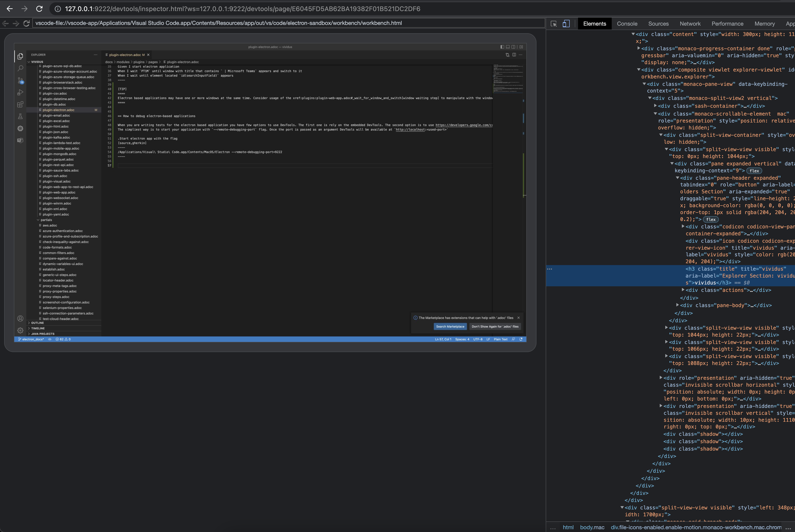Open Source Control view showing 13 changes
The width and height of the screenshot is (795, 532).
20,81
